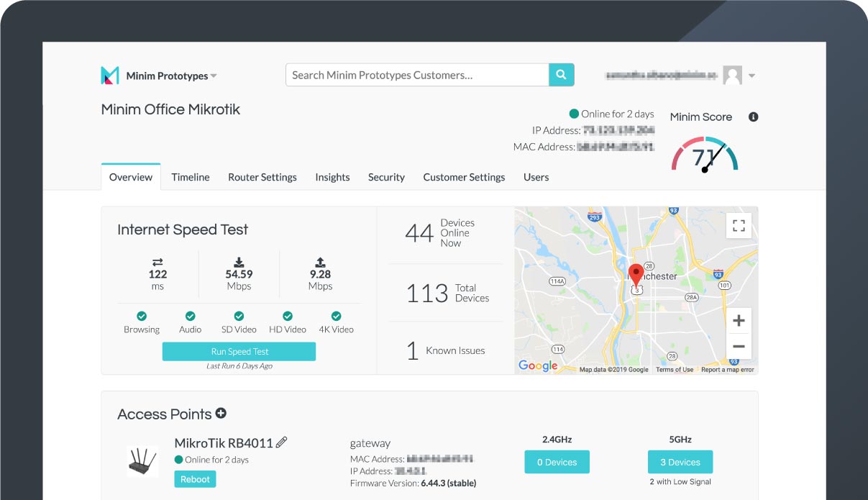Click the 2 with Low Signal note

click(680, 481)
